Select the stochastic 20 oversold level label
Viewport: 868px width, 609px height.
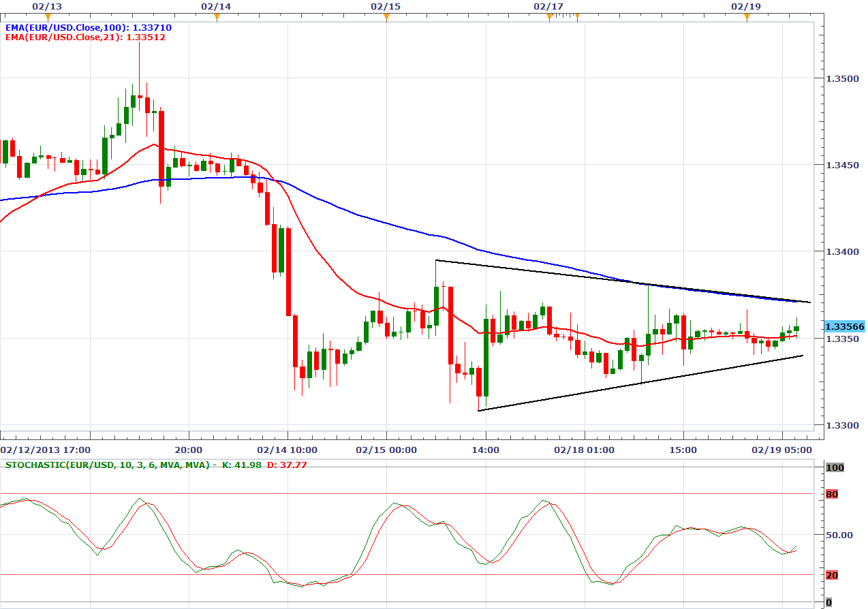coord(831,575)
